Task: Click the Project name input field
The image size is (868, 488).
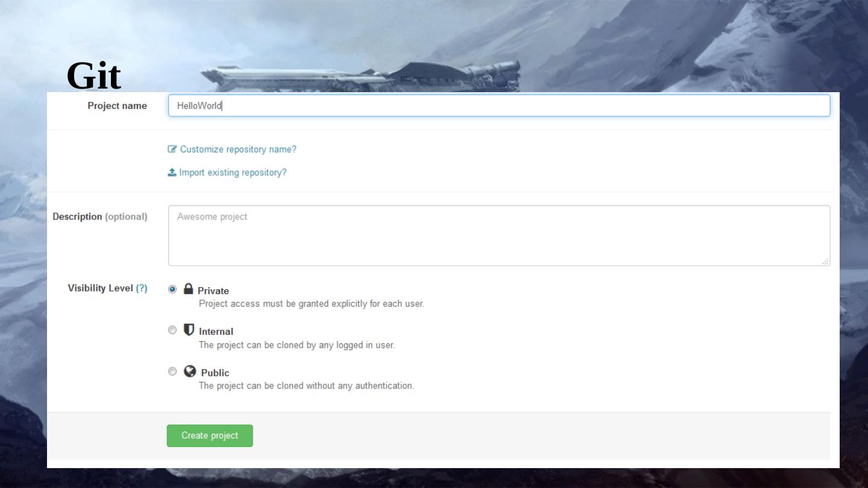Action: point(499,105)
